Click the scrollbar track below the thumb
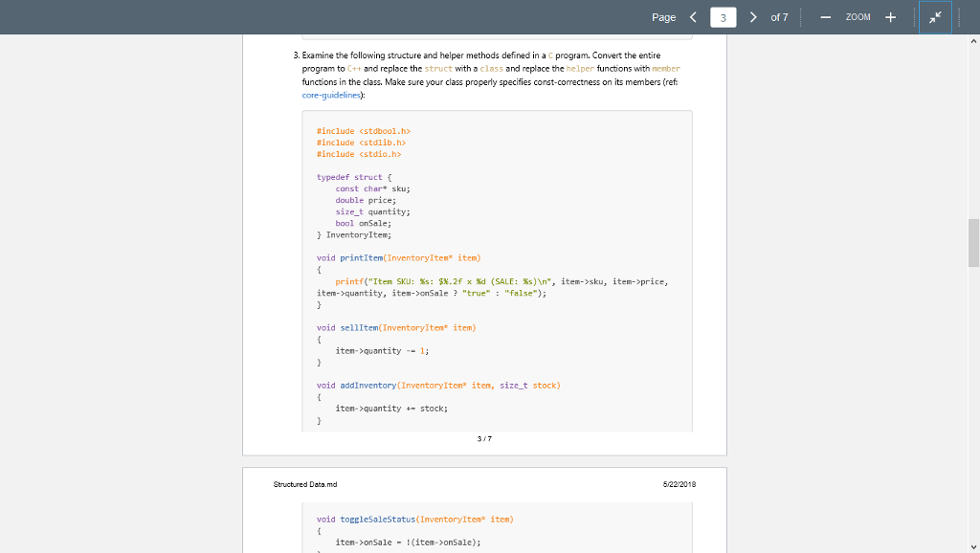 tap(972, 383)
